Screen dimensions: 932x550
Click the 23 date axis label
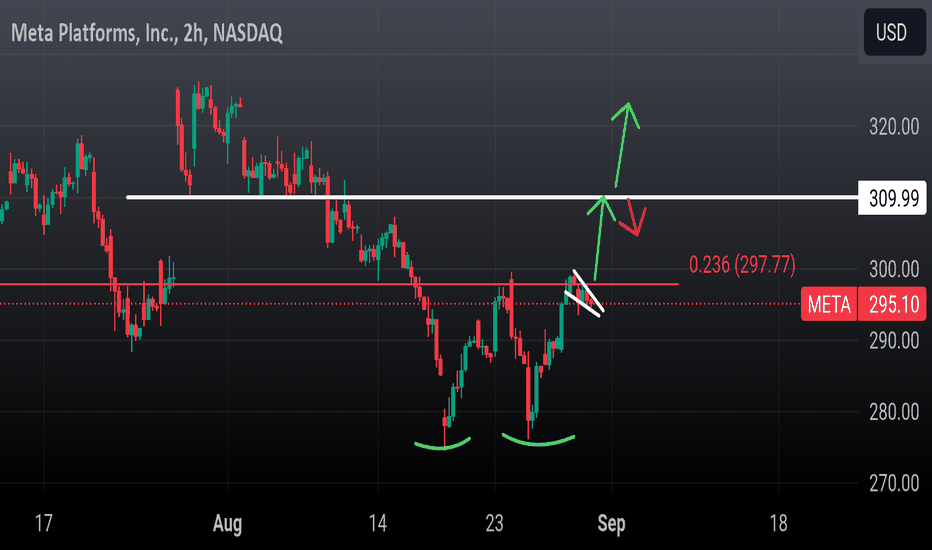pyautogui.click(x=494, y=524)
